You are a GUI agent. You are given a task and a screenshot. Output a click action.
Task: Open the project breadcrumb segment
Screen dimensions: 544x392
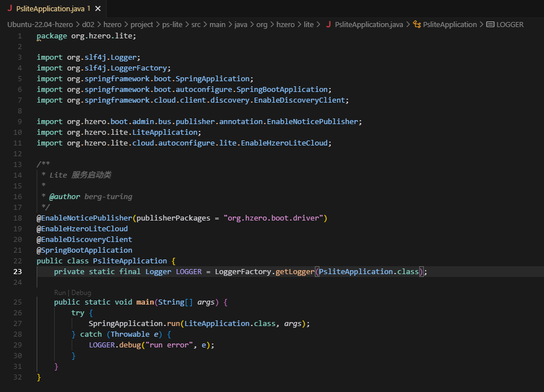pos(142,25)
